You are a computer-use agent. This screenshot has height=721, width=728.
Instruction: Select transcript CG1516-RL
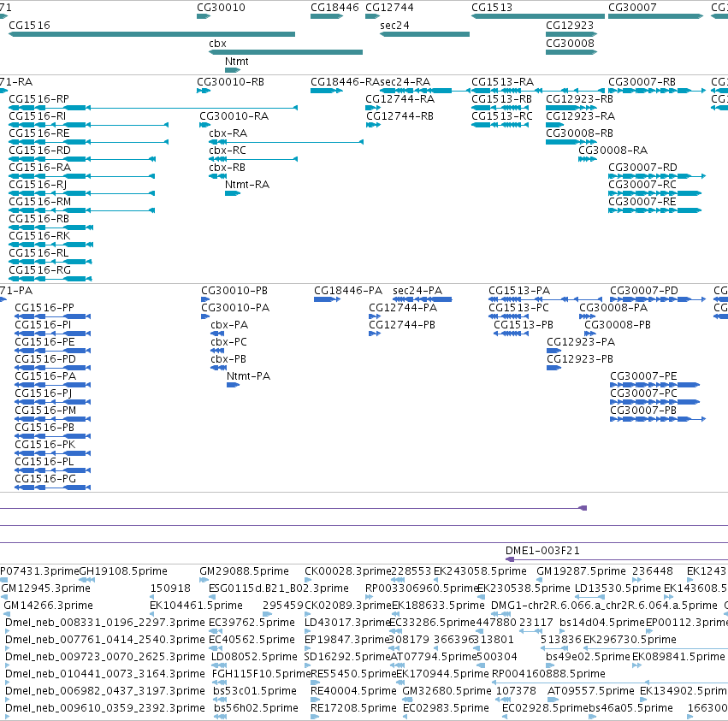pyautogui.click(x=50, y=262)
